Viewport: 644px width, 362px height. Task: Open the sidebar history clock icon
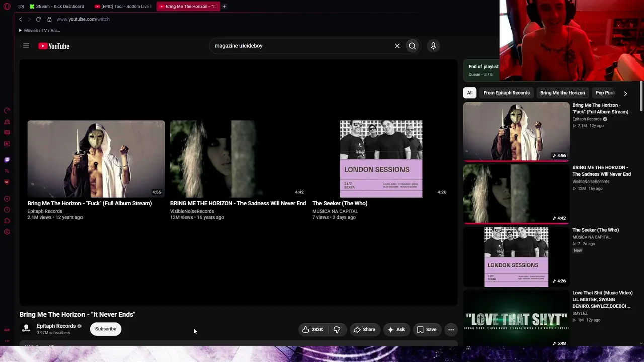pyautogui.click(x=7, y=210)
